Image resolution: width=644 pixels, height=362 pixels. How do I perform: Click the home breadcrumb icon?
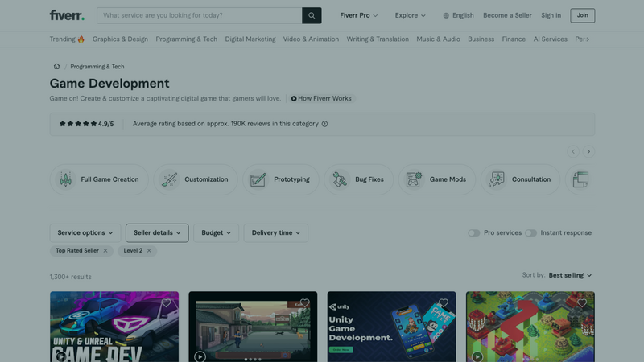(x=56, y=67)
